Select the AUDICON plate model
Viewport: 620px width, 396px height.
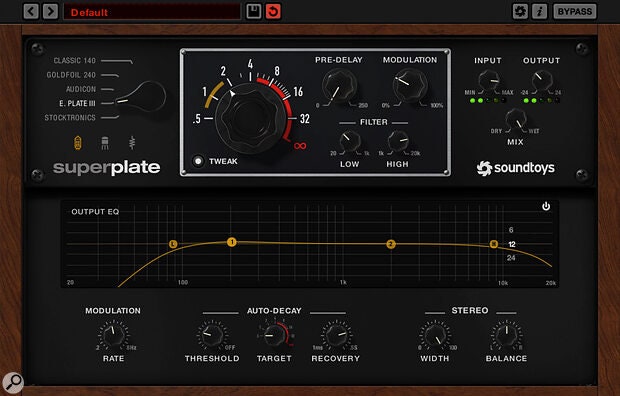click(81, 89)
